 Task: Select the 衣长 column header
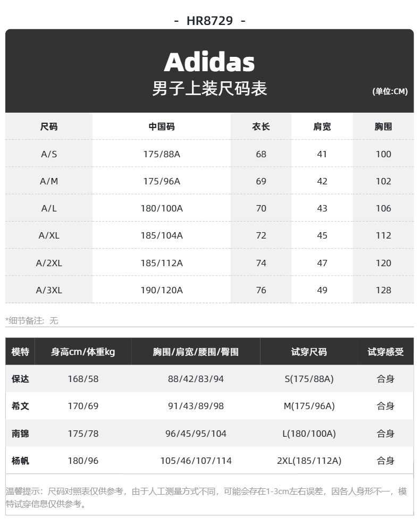[x=261, y=126]
